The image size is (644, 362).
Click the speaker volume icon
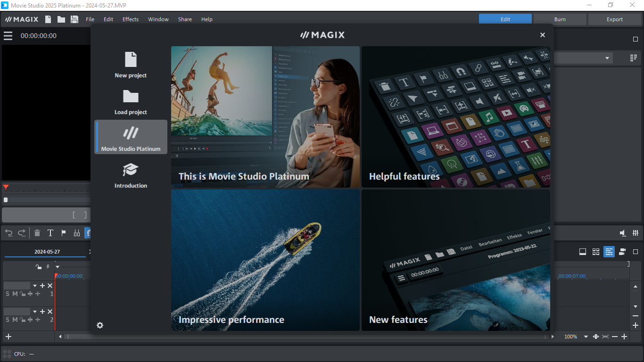[623, 233]
